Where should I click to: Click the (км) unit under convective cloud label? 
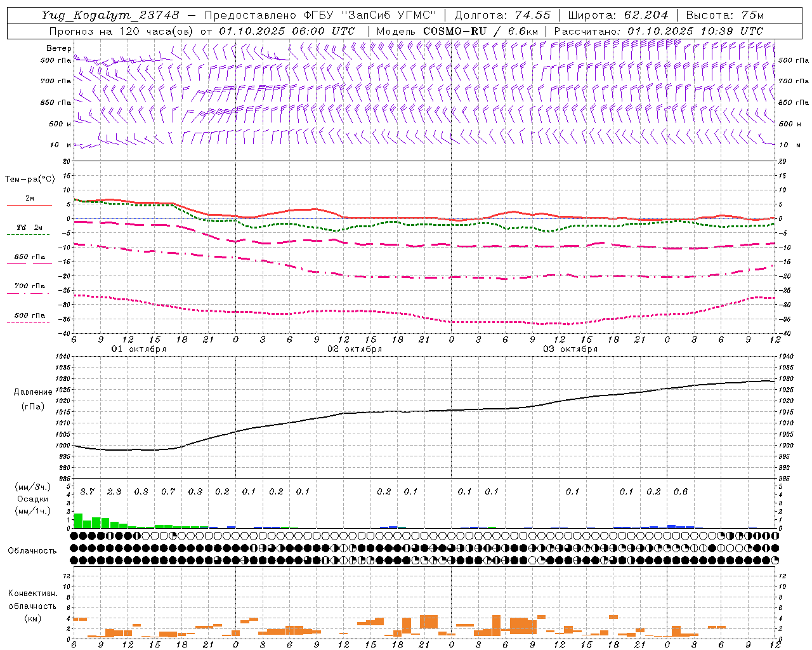(x=32, y=618)
